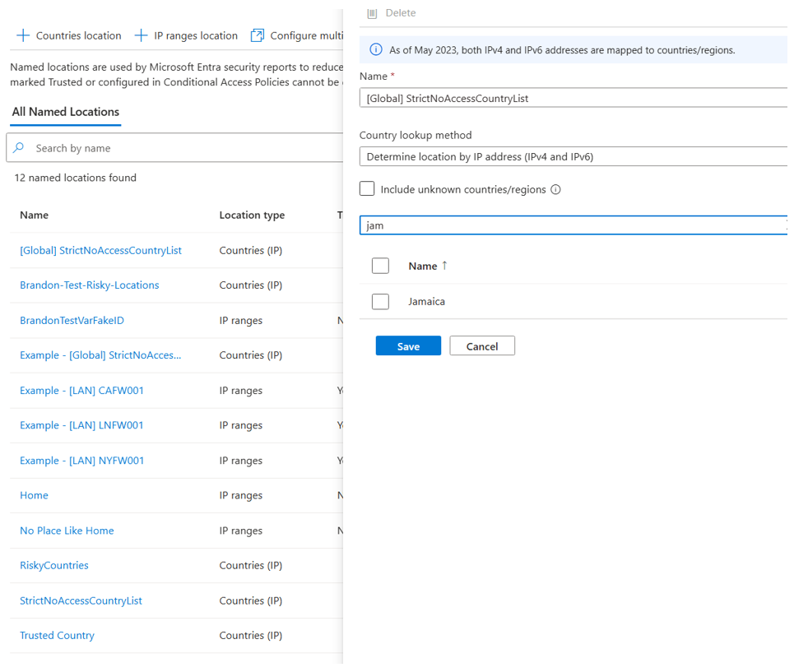Click the plus icon for Countries location
Screen dimensions: 794x672
pyautogui.click(x=23, y=35)
